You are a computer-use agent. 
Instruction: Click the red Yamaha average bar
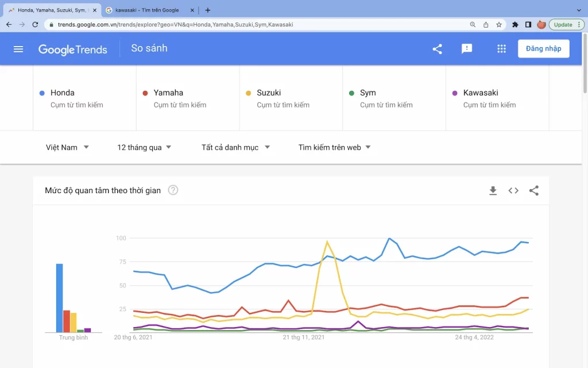coord(67,321)
